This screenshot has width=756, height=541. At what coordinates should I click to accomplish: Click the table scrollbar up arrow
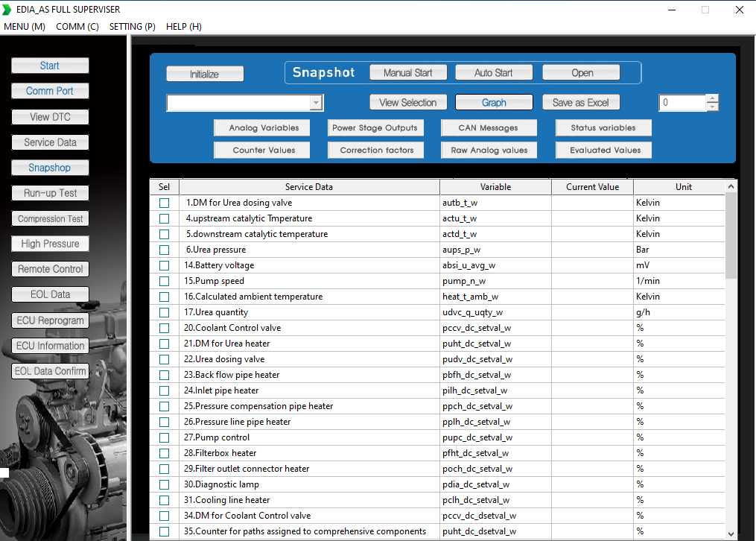731,186
